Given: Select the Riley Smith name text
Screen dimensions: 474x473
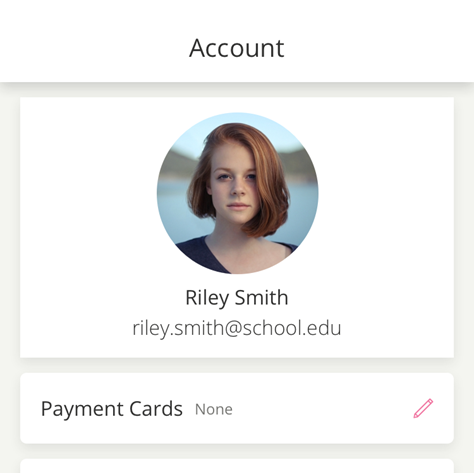Looking at the screenshot, I should 237,298.
